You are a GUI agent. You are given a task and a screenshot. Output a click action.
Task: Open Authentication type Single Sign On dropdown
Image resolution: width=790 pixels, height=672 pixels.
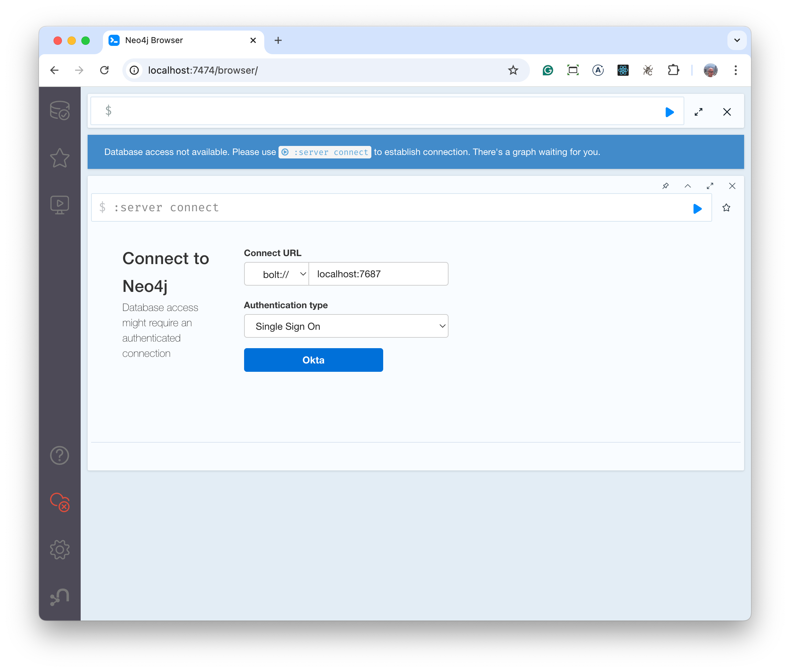click(346, 326)
